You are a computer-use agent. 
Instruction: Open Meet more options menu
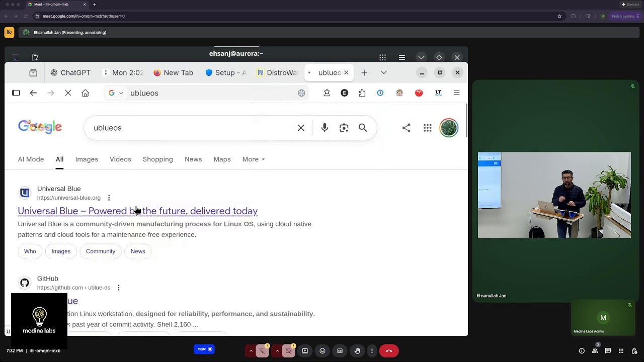coord(372,350)
